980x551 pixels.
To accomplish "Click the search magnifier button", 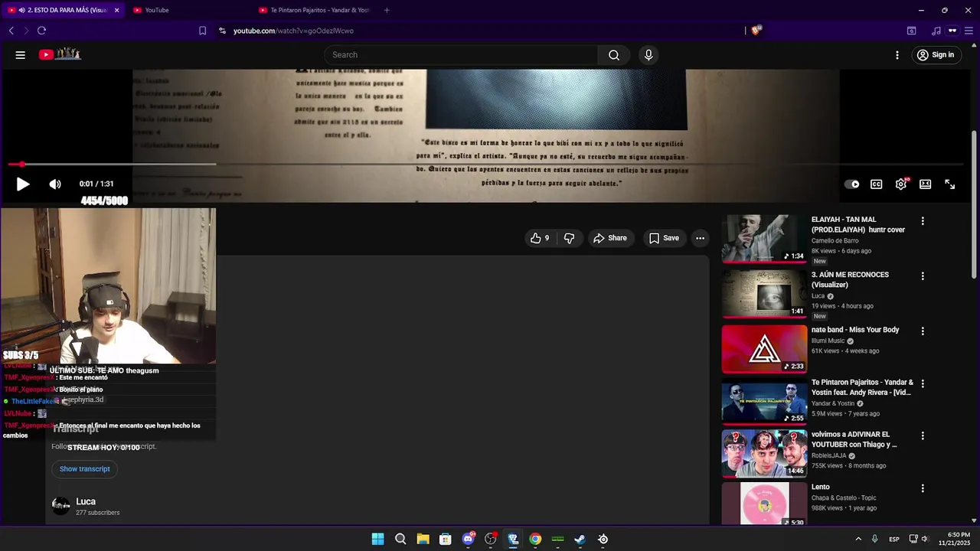I will (614, 55).
